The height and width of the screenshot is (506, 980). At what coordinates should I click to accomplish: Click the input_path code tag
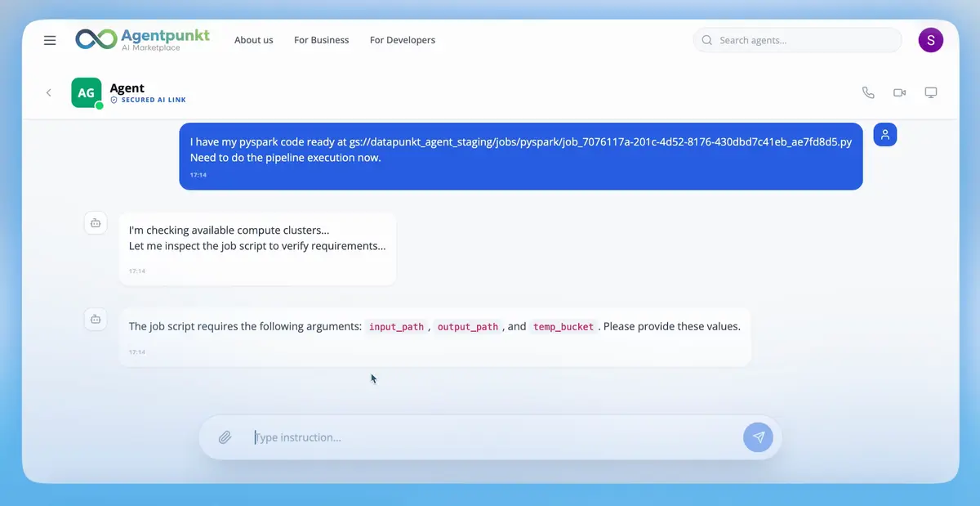click(x=396, y=326)
